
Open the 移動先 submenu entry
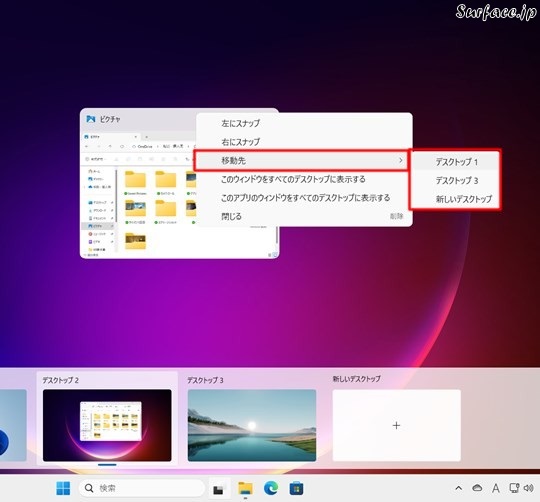point(301,160)
